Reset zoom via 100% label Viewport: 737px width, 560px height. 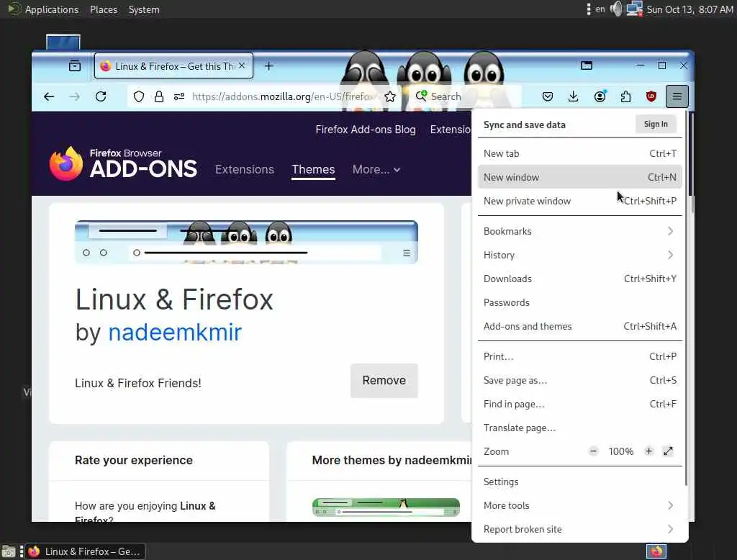[621, 451]
